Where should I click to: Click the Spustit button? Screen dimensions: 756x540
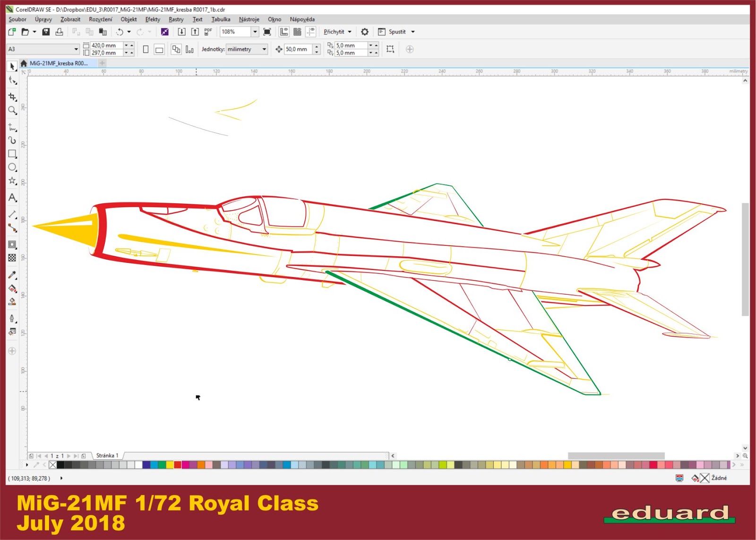(x=392, y=32)
